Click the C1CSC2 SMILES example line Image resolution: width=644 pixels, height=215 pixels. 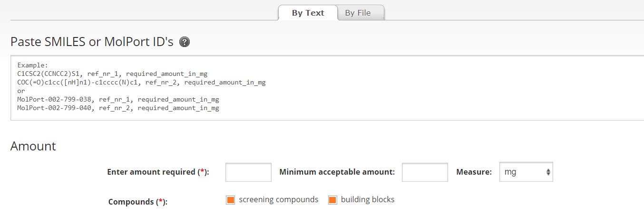click(x=112, y=74)
